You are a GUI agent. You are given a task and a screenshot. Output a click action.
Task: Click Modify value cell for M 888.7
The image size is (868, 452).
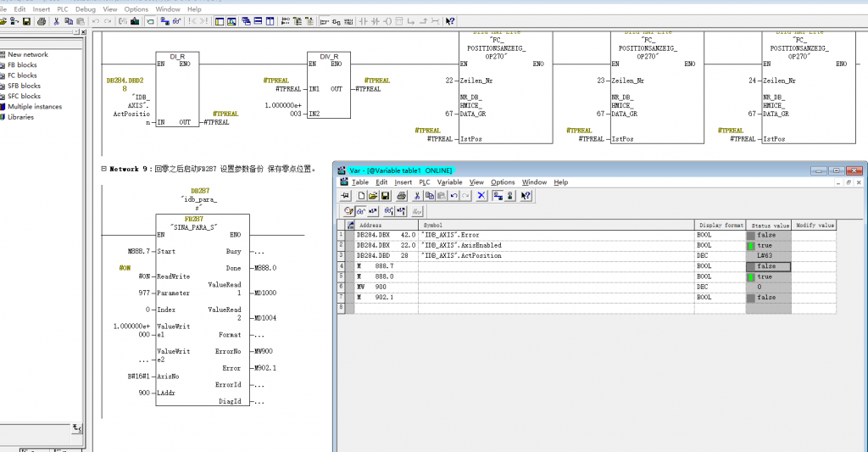814,266
